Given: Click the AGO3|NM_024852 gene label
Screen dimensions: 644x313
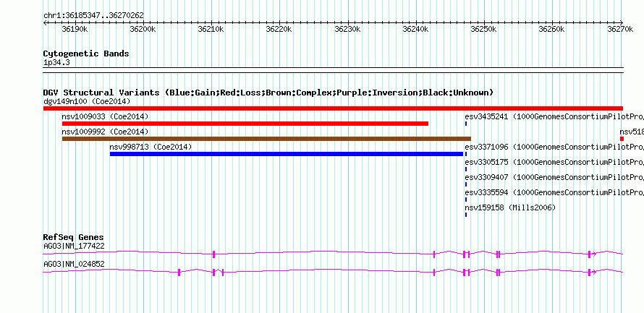Looking at the screenshot, I should 74,264.
